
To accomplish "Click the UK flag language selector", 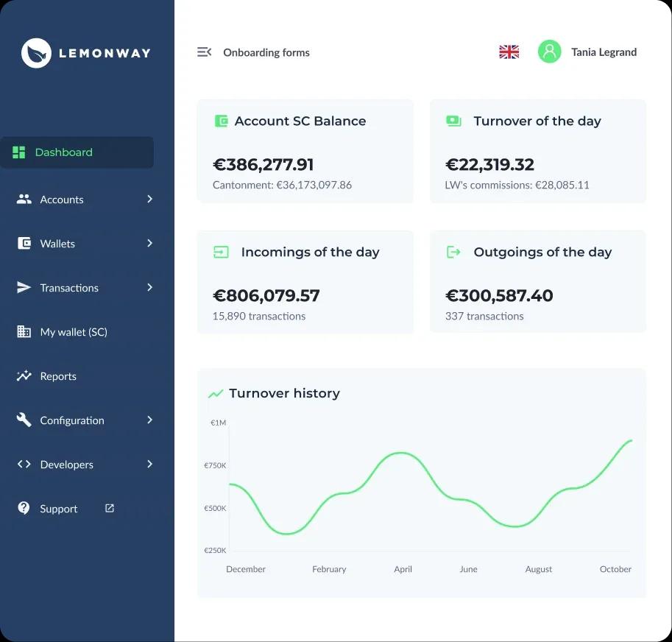I will tap(509, 52).
